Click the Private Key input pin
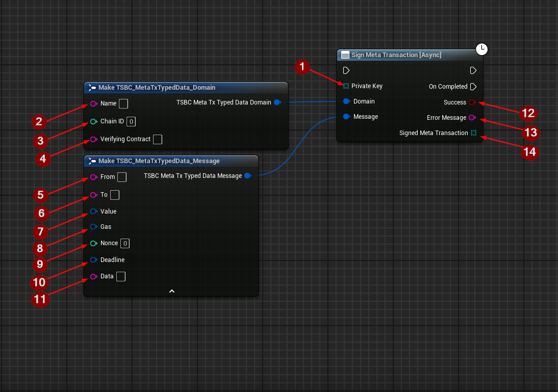Viewport: 558px width, 392px height. [346, 86]
